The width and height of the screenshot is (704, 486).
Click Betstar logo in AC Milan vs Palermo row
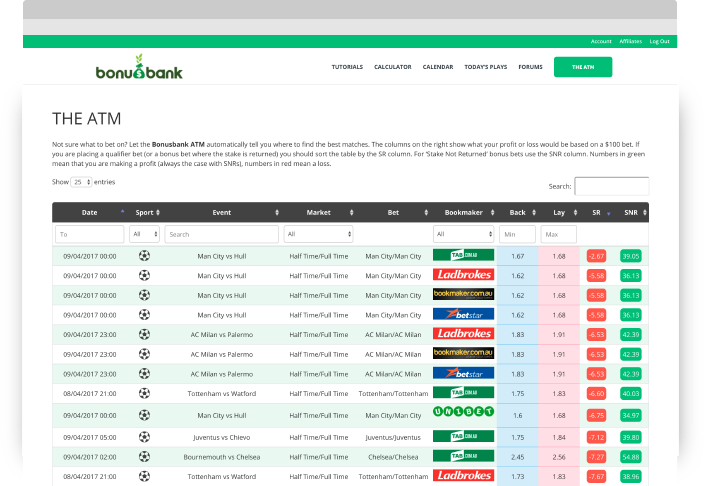coord(463,373)
